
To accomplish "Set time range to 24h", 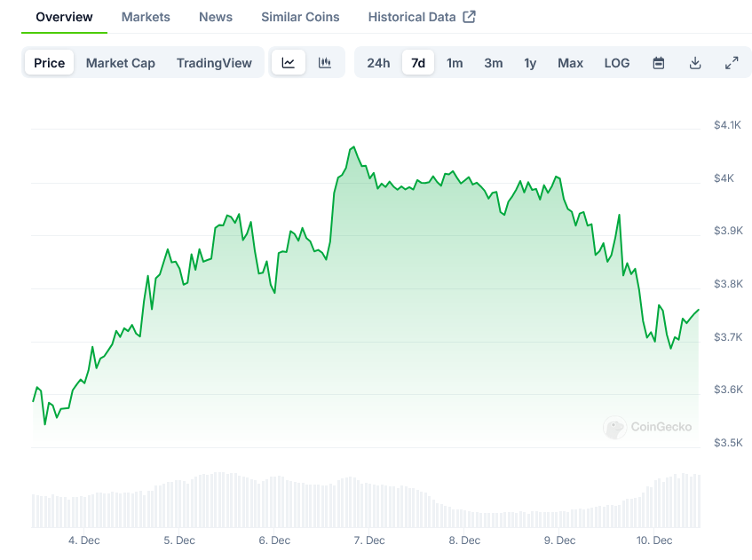I will (x=378, y=63).
